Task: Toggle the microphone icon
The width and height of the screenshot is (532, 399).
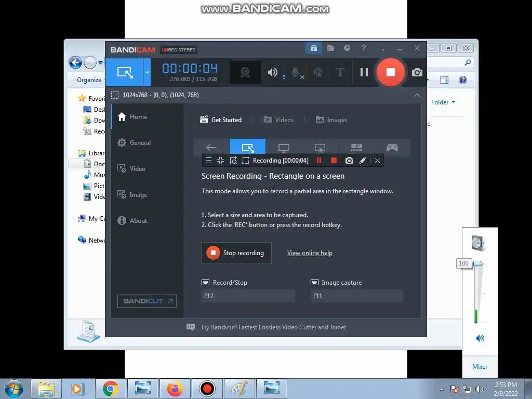Action: [x=295, y=72]
